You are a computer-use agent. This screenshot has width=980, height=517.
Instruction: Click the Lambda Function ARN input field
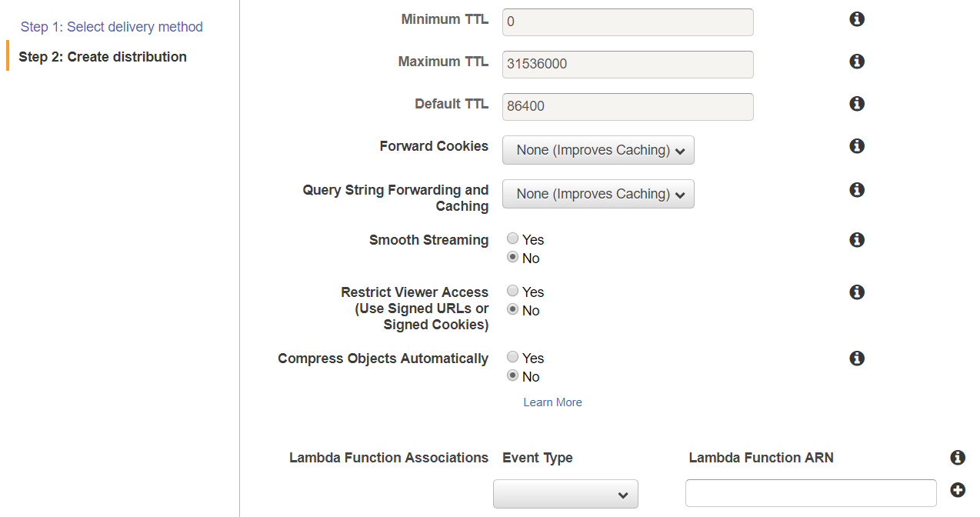click(x=811, y=493)
